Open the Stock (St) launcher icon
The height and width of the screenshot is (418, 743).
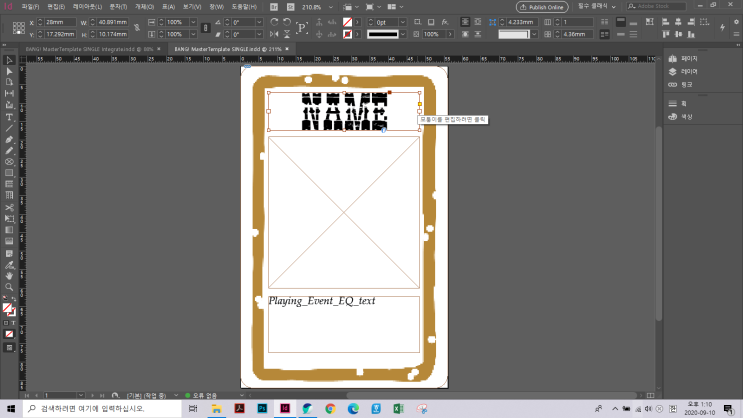290,7
